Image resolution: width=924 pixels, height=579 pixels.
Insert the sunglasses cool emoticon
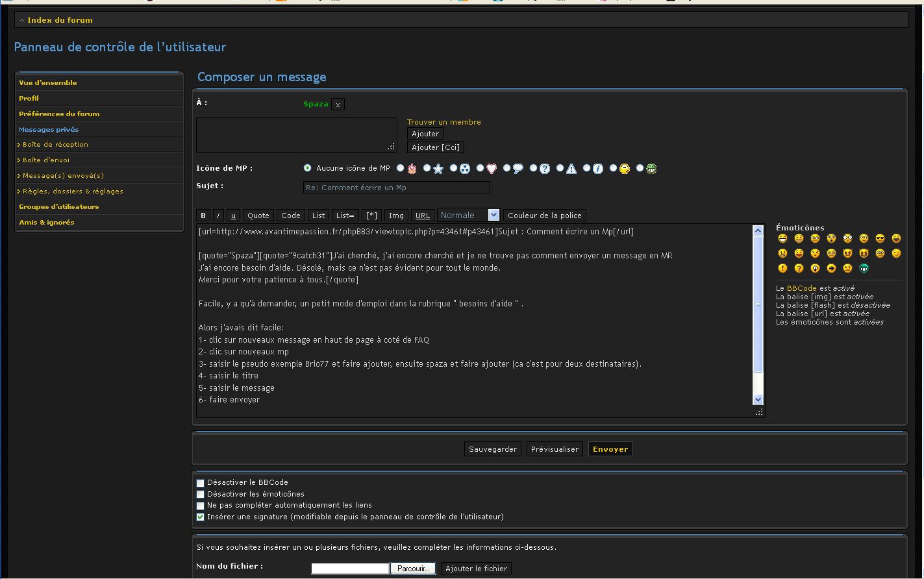[880, 239]
